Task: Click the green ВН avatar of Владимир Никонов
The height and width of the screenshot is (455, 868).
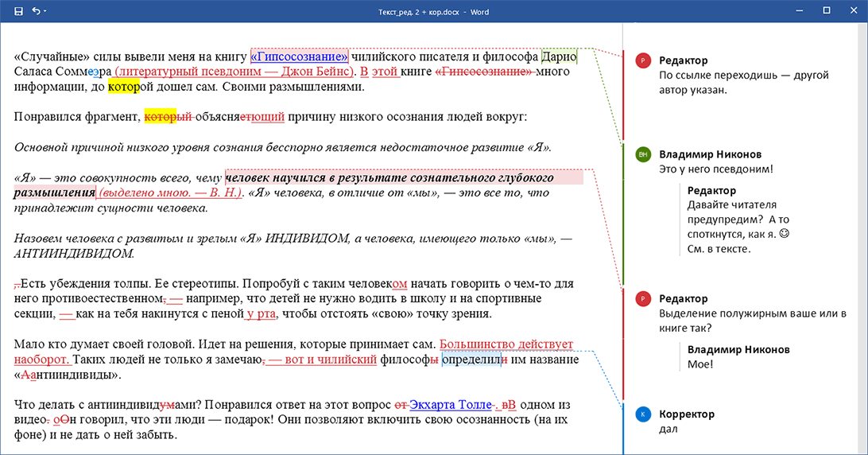Action: coord(643,154)
